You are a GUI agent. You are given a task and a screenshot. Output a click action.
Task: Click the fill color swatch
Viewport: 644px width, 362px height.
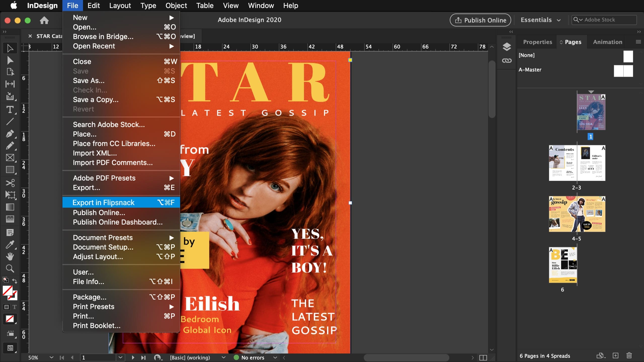(8, 291)
